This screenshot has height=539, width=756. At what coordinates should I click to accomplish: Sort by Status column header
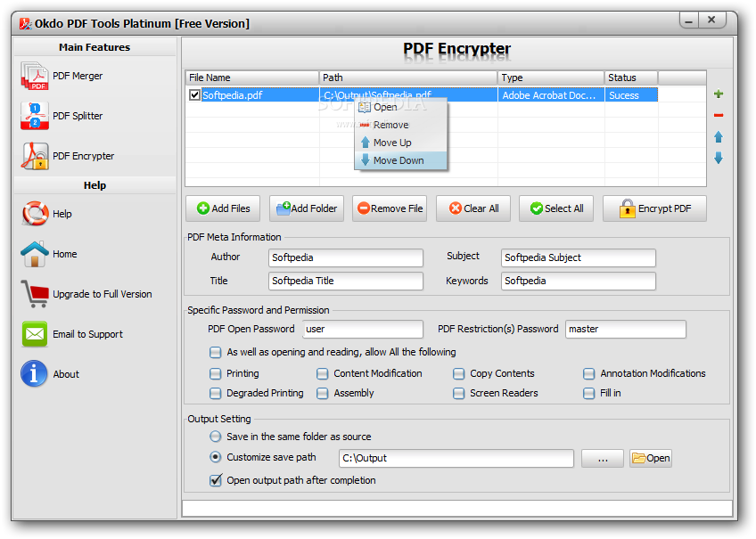pyautogui.click(x=631, y=78)
